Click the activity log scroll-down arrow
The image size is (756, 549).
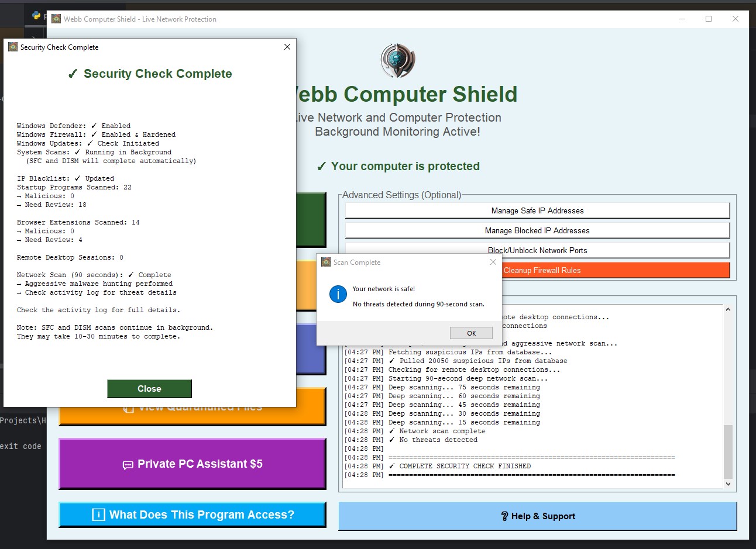(x=728, y=484)
